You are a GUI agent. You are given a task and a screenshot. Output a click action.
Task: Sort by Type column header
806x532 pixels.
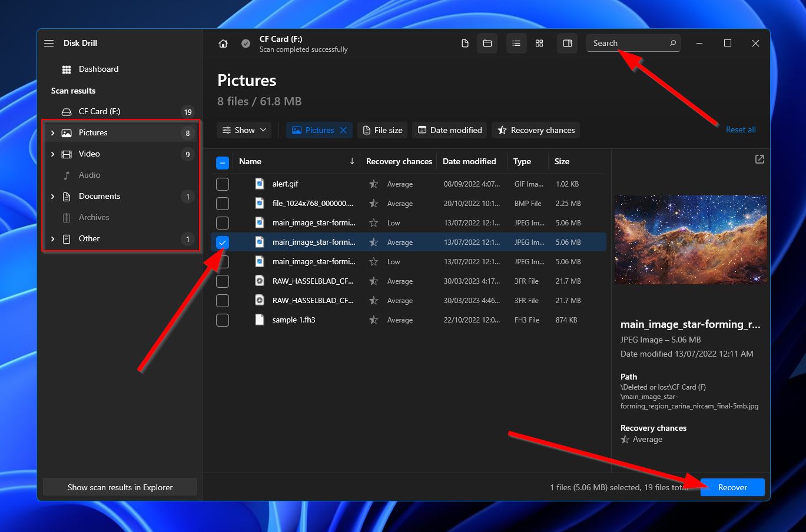point(522,161)
